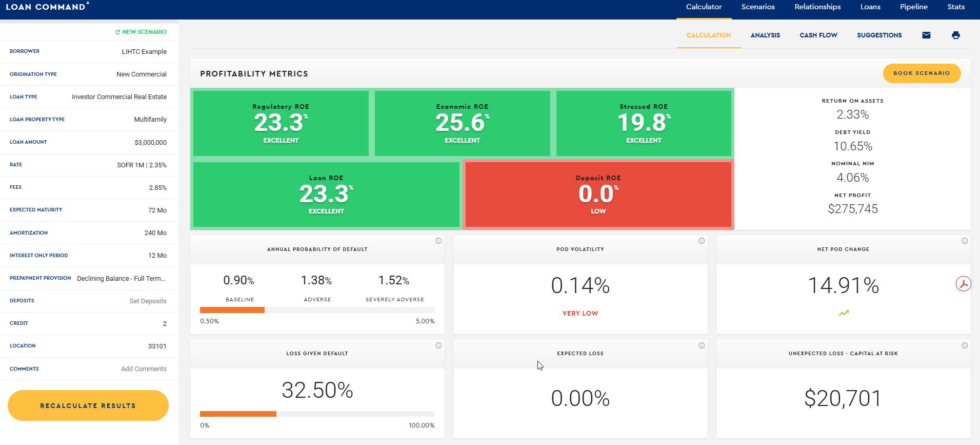Click the Adverse 1.38% value
Screen dimensions: 980x445
(316, 280)
